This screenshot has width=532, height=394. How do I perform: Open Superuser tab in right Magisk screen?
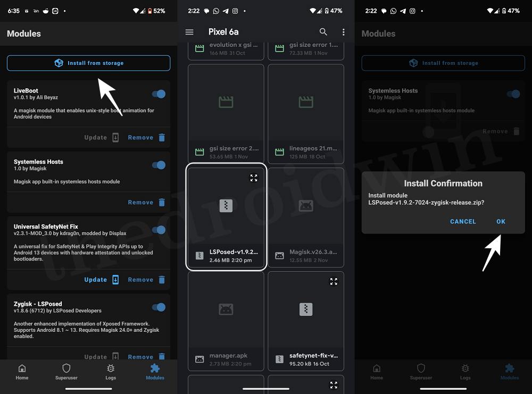tap(421, 372)
